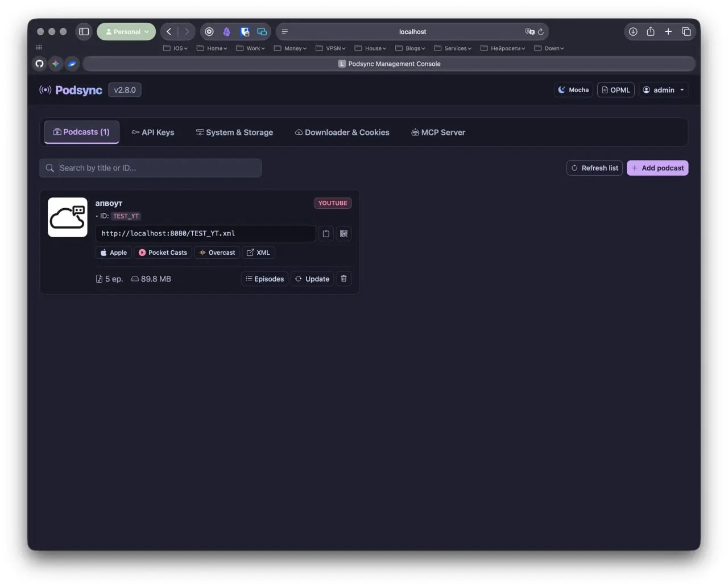Show Safari downloads
Viewport: 728px width, 587px height.
tap(633, 32)
